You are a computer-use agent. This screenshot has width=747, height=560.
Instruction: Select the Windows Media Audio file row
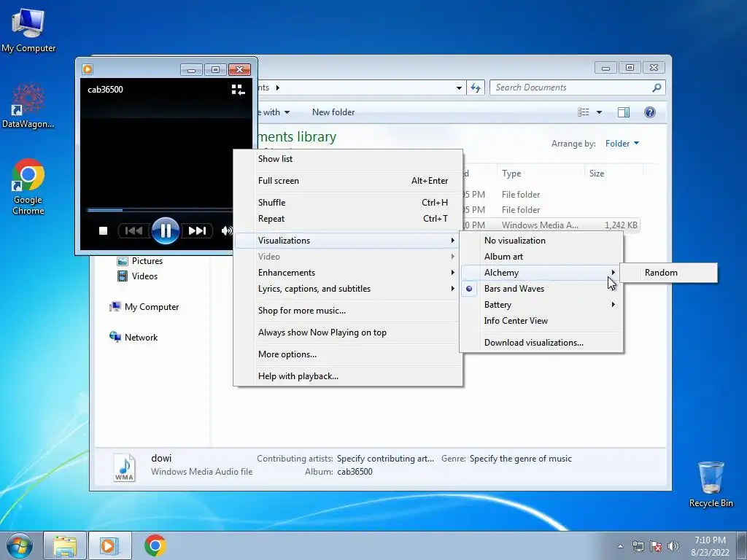[x=550, y=225]
